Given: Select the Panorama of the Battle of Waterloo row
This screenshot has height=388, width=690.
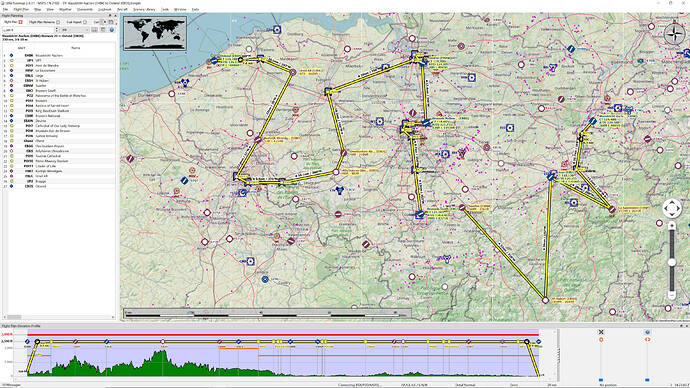Looking at the screenshot, I should 59,95.
